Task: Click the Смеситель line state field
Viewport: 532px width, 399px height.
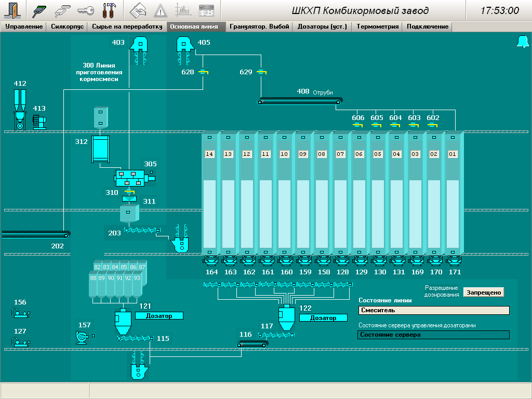Action: [x=434, y=310]
